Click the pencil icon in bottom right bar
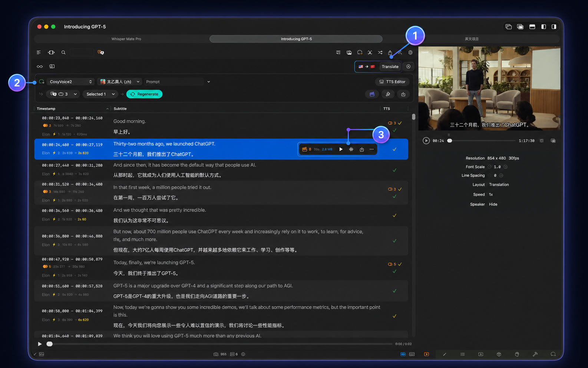Image resolution: width=588 pixels, height=368 pixels. tap(445, 354)
